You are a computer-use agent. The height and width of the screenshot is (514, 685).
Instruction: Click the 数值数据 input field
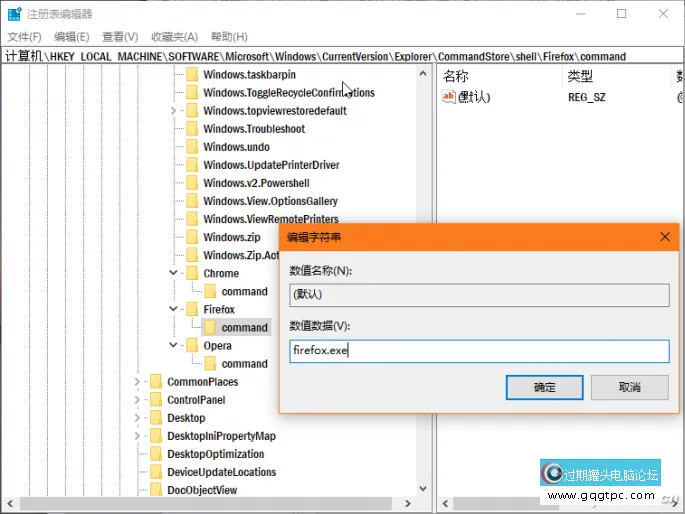coord(478,351)
